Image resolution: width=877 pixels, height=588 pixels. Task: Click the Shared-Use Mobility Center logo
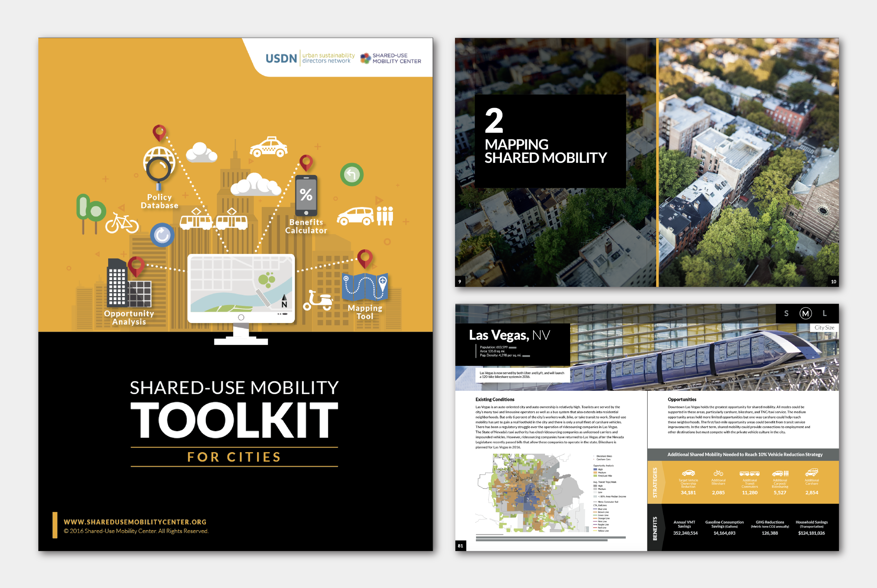pos(391,58)
